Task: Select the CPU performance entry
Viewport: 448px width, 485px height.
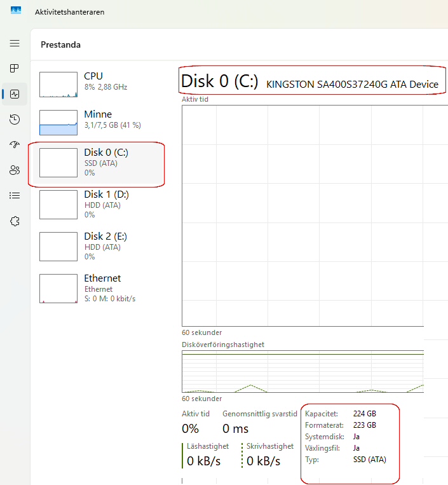Action: [x=98, y=84]
